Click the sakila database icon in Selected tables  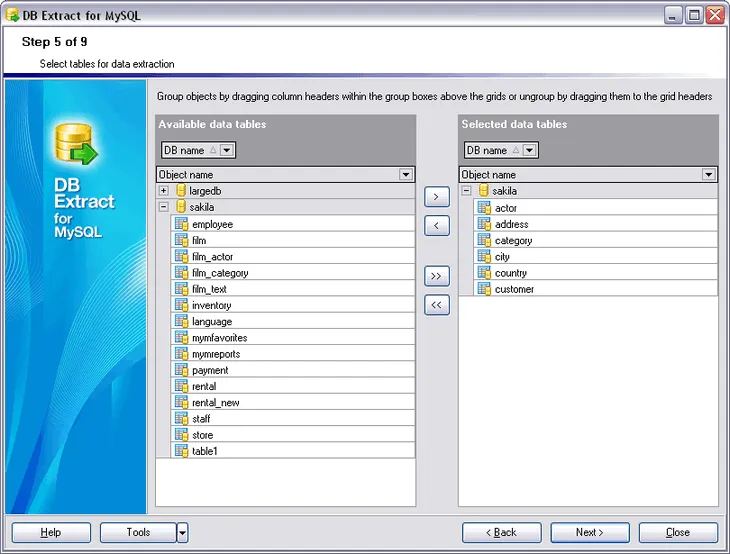[x=484, y=190]
